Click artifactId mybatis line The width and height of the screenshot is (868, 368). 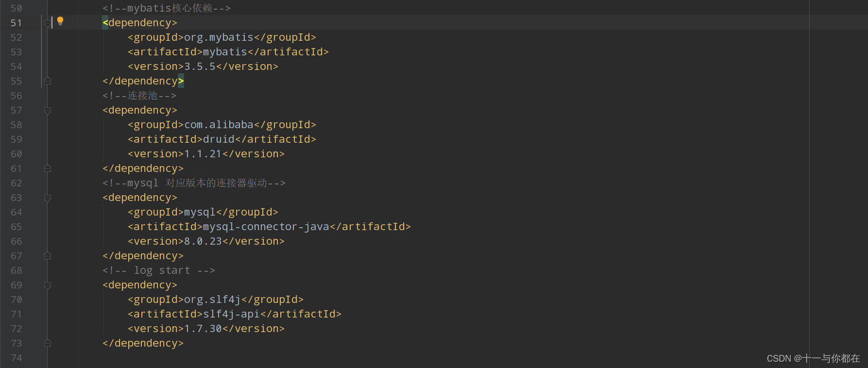[228, 52]
